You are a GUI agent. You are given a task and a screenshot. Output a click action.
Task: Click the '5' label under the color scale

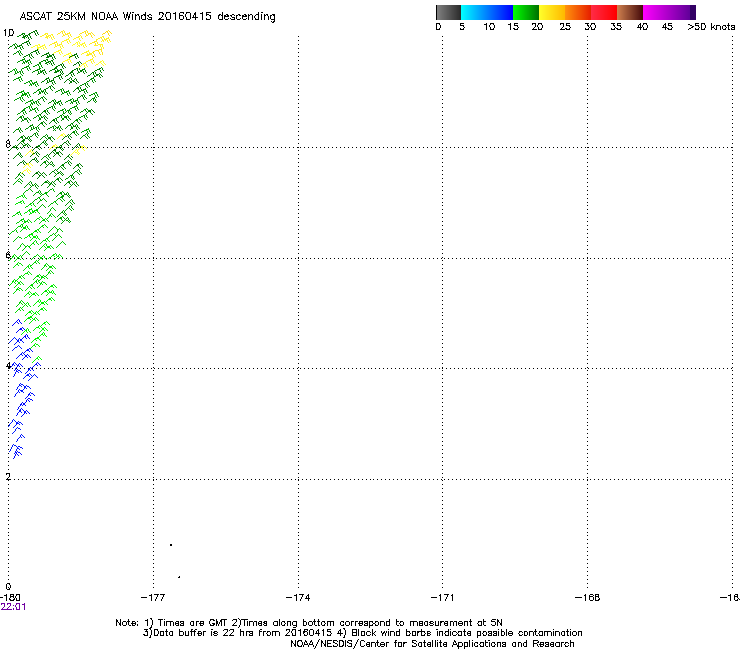pyautogui.click(x=462, y=27)
